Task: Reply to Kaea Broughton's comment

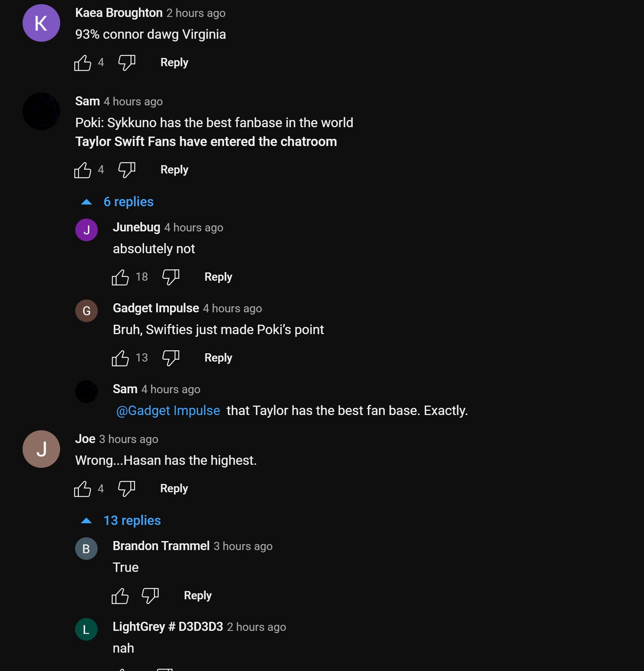Action: (174, 63)
